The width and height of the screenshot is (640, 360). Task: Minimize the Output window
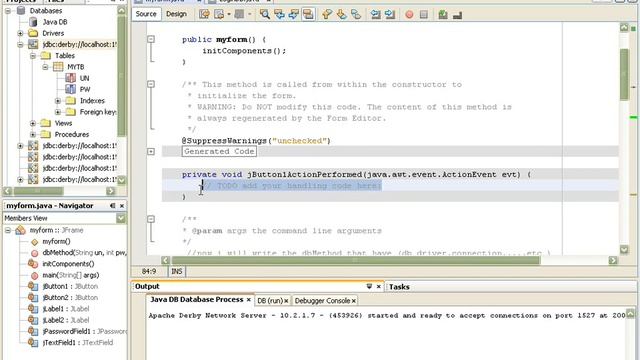[x=369, y=287]
